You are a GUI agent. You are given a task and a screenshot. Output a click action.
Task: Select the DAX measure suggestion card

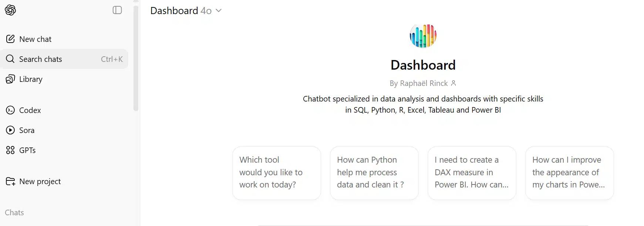[472, 173]
